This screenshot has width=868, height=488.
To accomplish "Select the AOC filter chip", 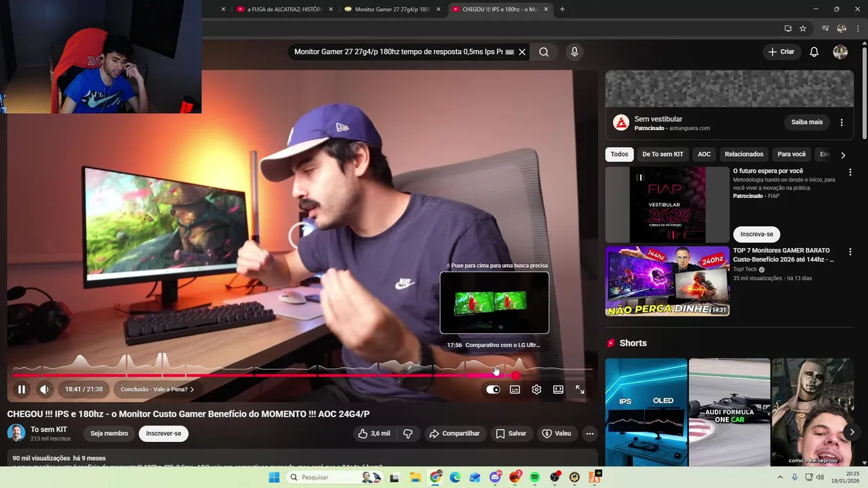I will [x=705, y=155].
